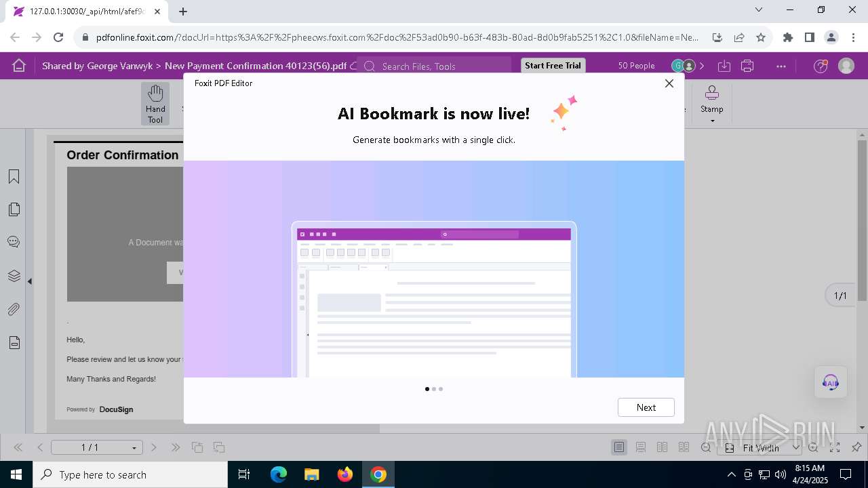Click the 50 People label

[636, 66]
